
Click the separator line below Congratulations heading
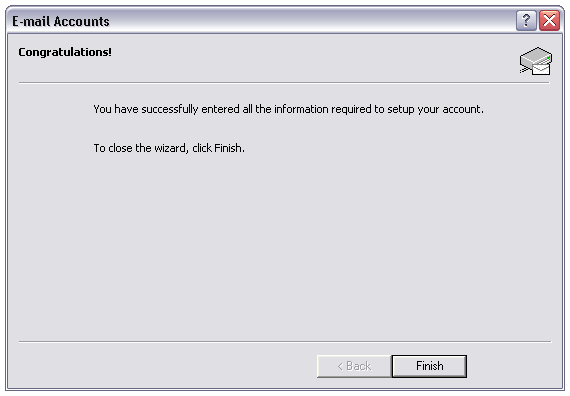(284, 83)
